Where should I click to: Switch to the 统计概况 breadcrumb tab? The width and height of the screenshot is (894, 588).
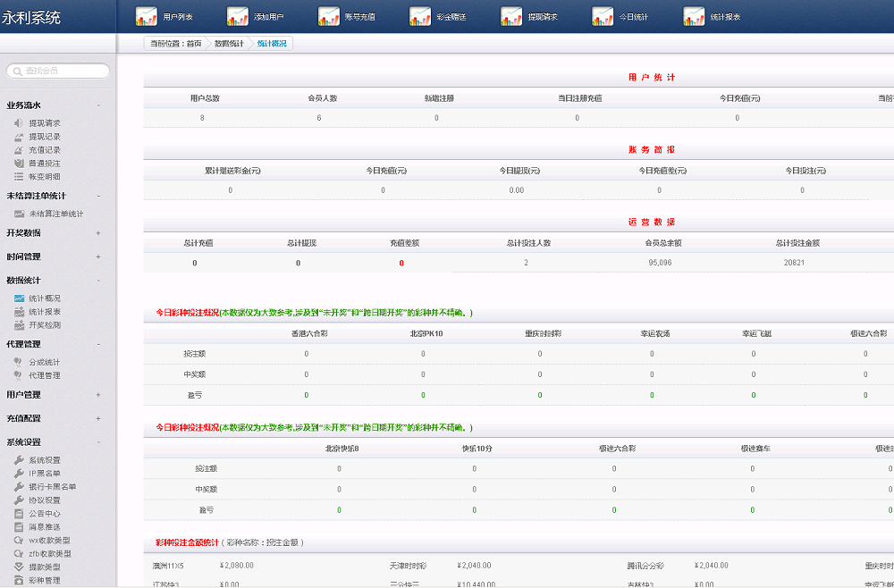(x=272, y=42)
